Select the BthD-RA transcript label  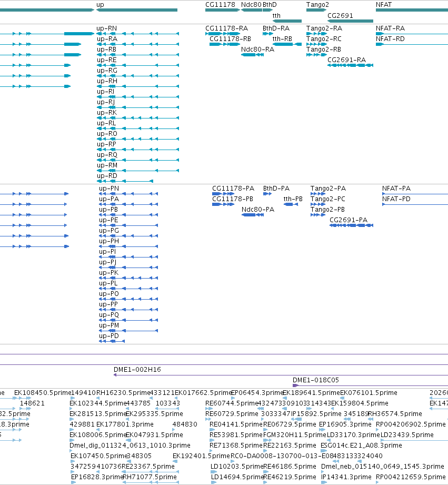tap(276, 28)
